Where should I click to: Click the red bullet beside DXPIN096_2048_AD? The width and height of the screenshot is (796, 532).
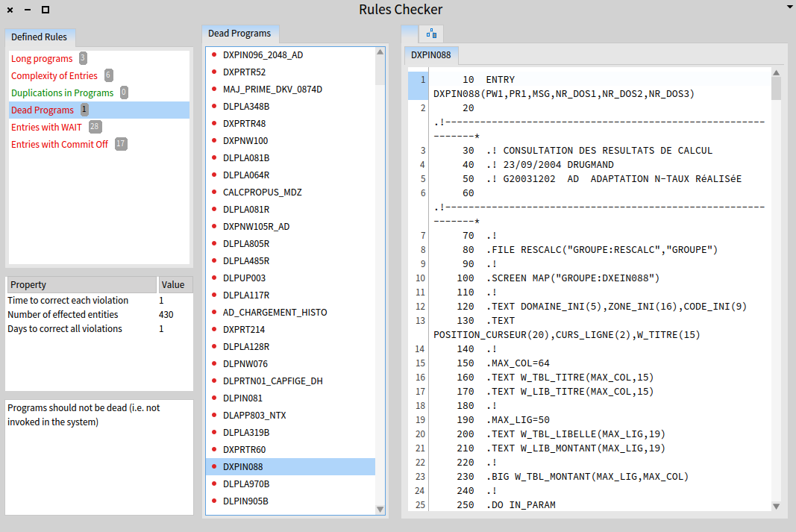214,55
